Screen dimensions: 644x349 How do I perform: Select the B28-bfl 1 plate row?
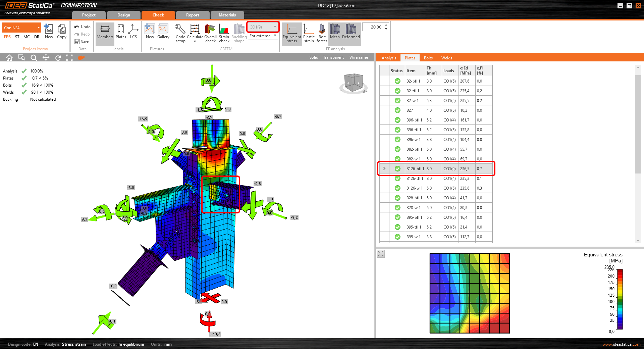point(436,198)
